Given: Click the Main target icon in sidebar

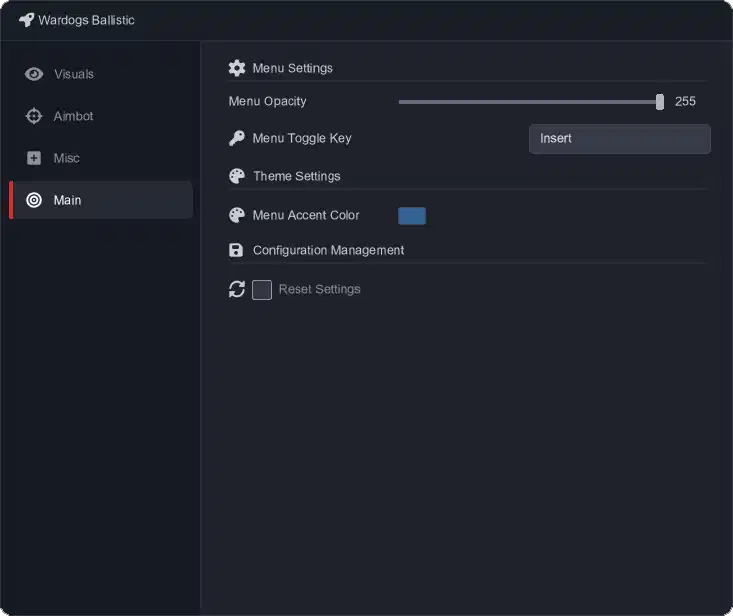Looking at the screenshot, I should point(34,200).
